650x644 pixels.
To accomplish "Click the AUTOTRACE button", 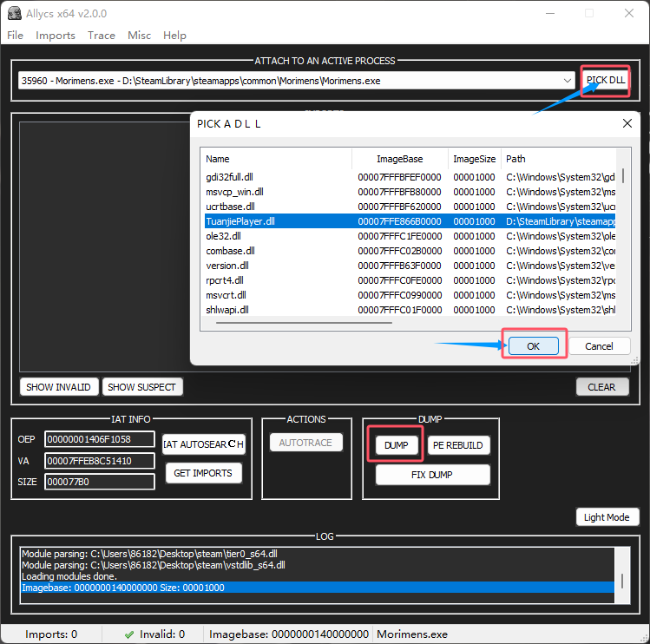I will coord(305,443).
